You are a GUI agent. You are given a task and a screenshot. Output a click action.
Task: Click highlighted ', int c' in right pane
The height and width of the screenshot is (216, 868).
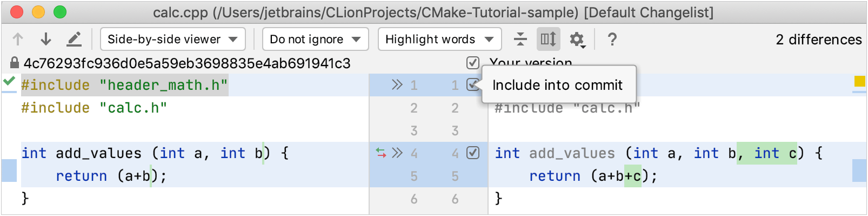click(767, 153)
